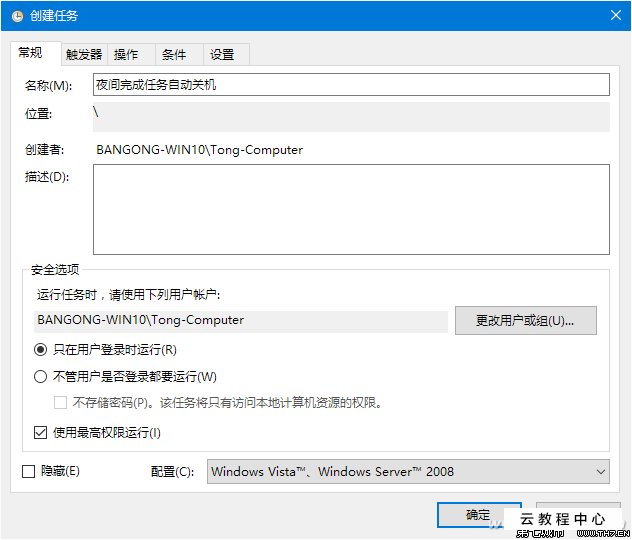Uncheck 使用最高权限运行 checkbox
Viewport: 632px width, 540px height.
pyautogui.click(x=41, y=433)
